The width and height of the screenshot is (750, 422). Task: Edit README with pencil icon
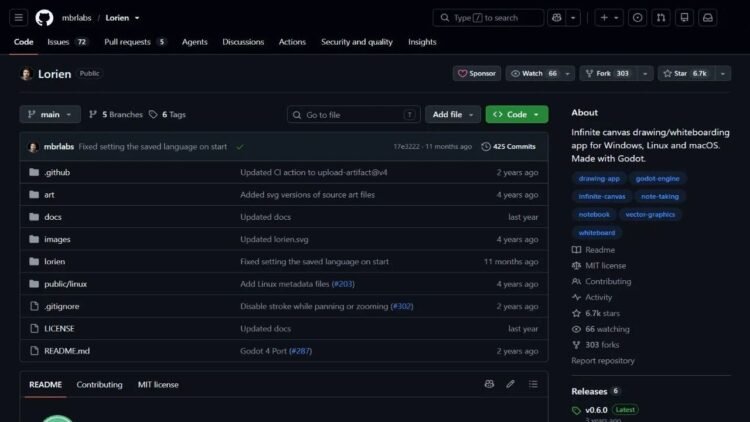(510, 384)
